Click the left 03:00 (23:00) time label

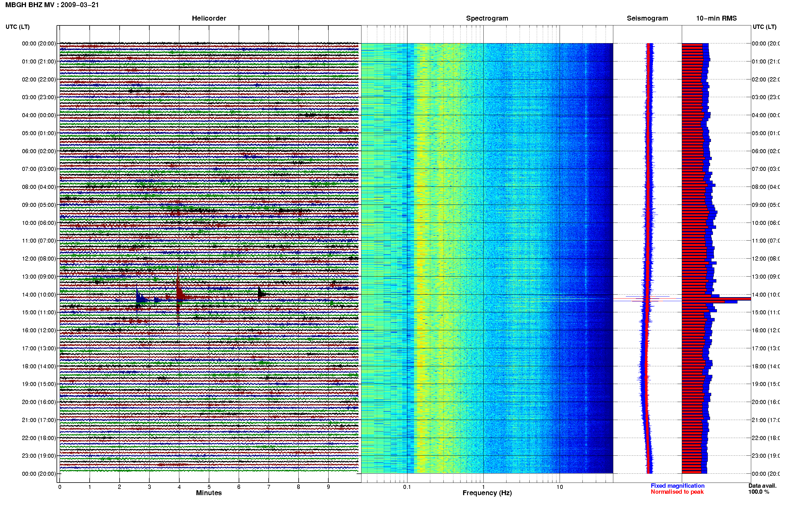(39, 97)
